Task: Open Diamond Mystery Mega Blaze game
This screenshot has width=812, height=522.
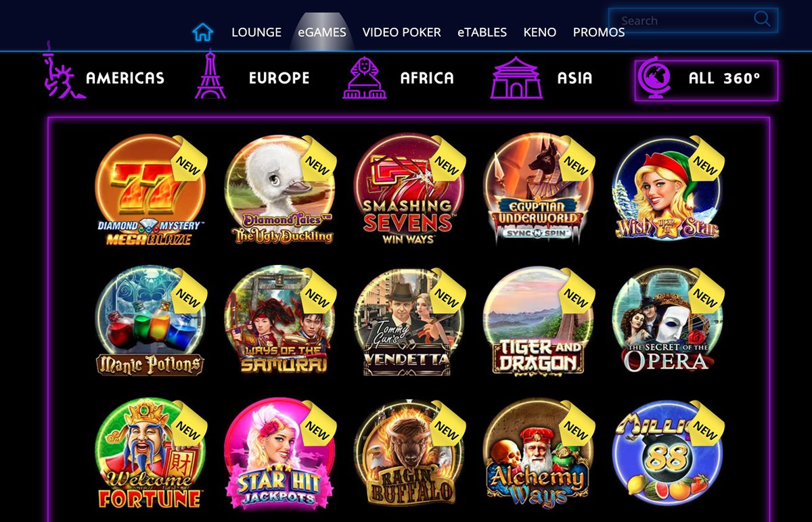Action: point(150,190)
